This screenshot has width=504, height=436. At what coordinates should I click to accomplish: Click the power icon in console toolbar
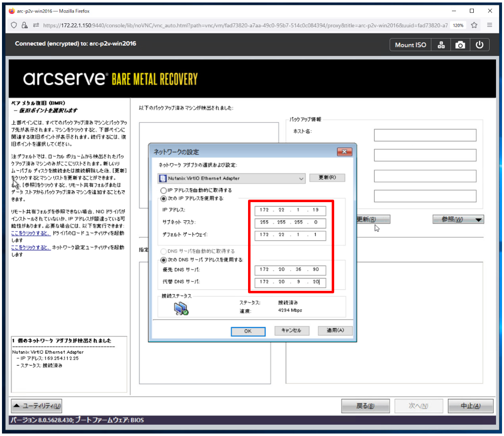pyautogui.click(x=480, y=45)
